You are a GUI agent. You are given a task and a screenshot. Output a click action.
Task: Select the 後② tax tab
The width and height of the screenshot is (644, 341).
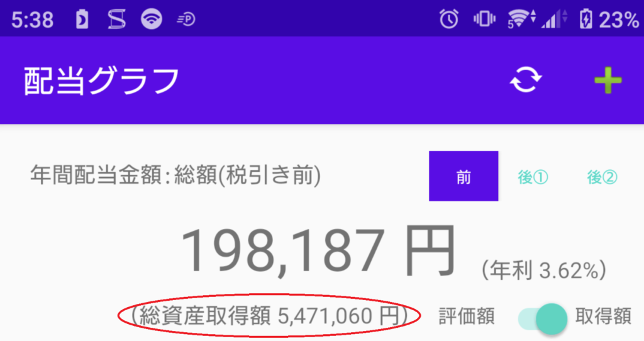click(602, 177)
